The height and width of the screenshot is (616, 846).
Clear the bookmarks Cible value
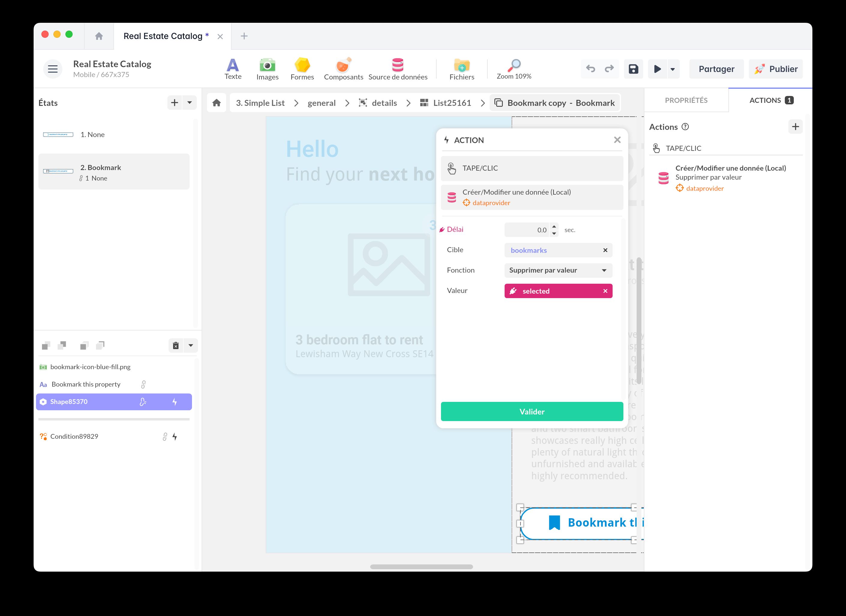pos(605,250)
